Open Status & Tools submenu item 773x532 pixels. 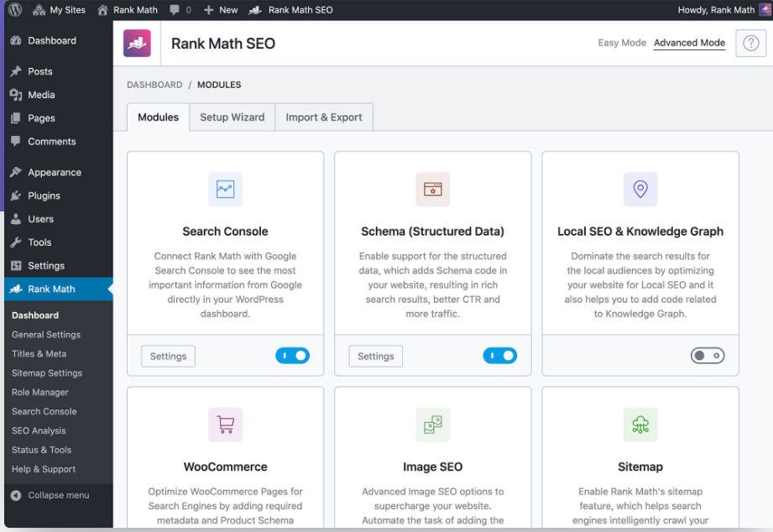[x=41, y=450]
